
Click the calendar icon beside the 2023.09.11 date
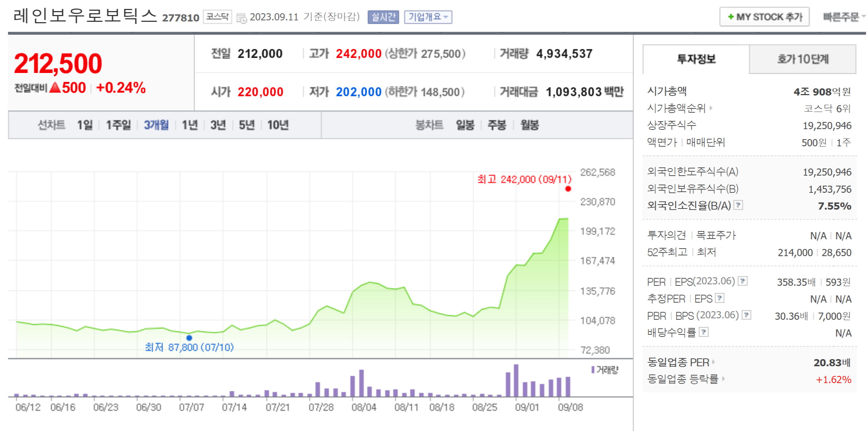[242, 18]
